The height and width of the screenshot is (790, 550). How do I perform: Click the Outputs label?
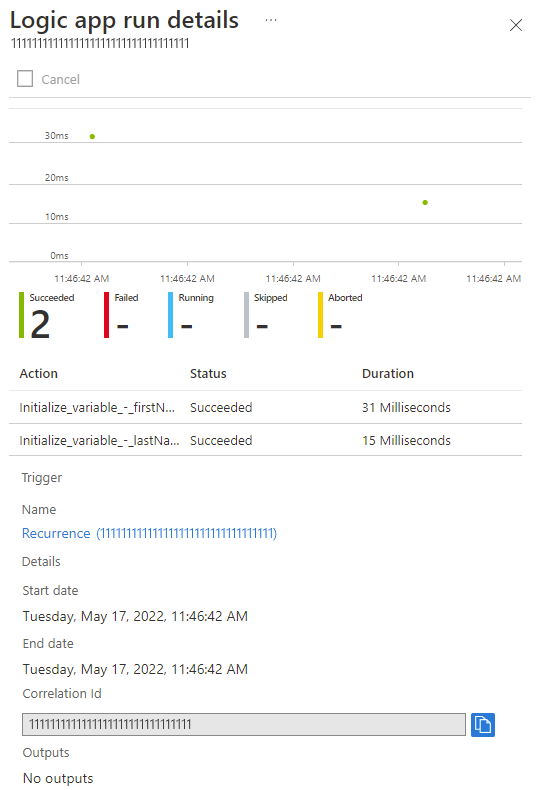(x=46, y=753)
